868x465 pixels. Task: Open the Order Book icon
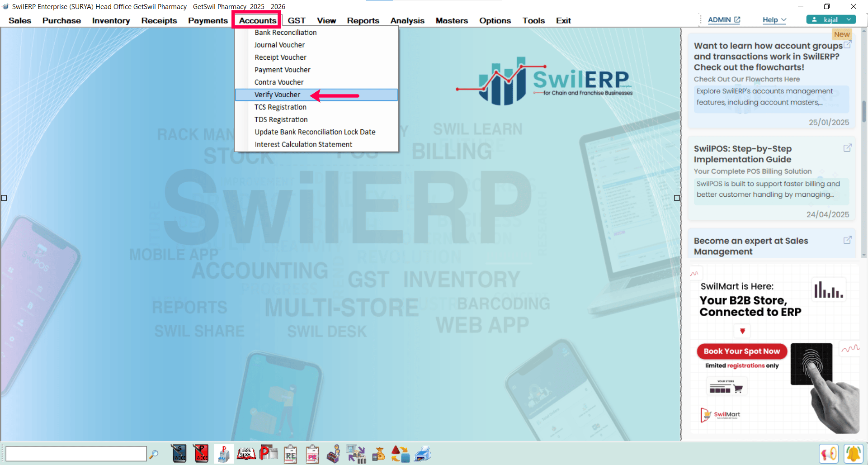[x=246, y=454]
